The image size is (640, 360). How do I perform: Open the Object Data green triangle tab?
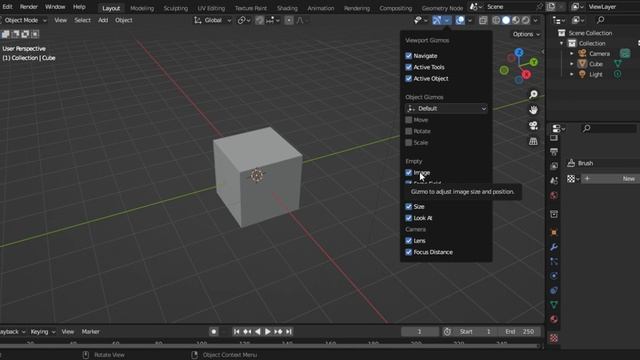coord(554,305)
